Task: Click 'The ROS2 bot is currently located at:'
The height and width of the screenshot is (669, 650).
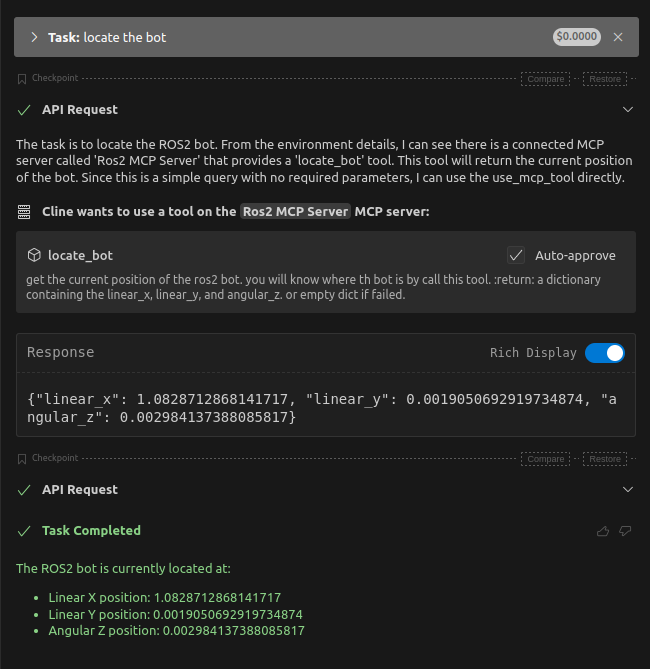Action: [123, 569]
